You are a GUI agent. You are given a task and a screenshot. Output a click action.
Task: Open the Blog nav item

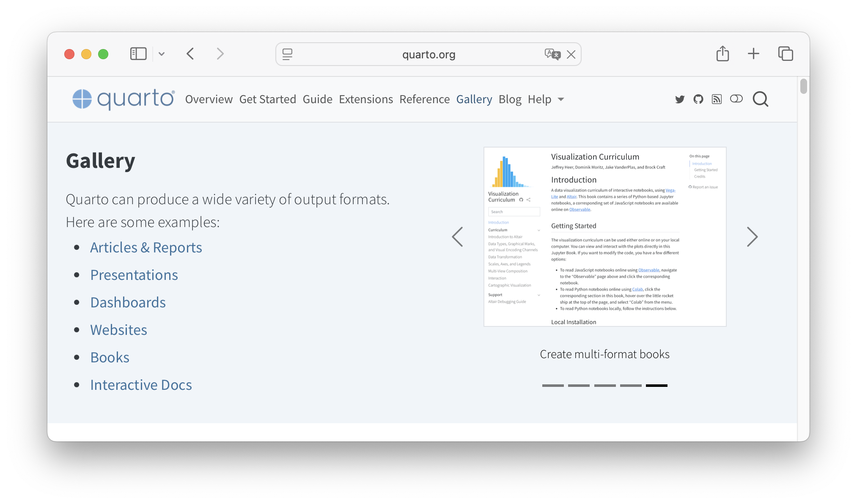510,99
